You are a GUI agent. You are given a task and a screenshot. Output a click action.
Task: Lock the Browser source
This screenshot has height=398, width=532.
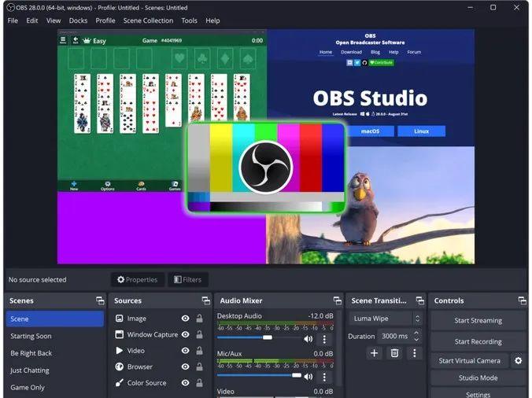[200, 367]
